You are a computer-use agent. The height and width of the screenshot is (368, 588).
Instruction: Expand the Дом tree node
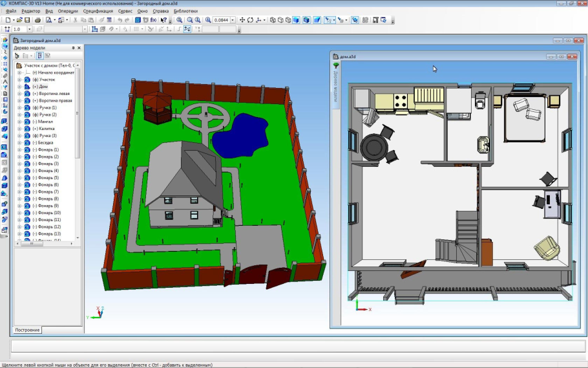pos(19,86)
